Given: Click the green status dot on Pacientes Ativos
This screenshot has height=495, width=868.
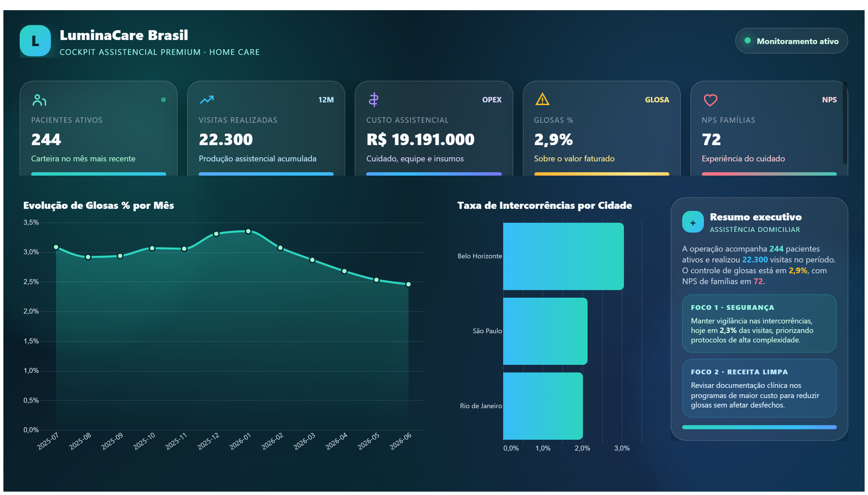Looking at the screenshot, I should (x=163, y=100).
